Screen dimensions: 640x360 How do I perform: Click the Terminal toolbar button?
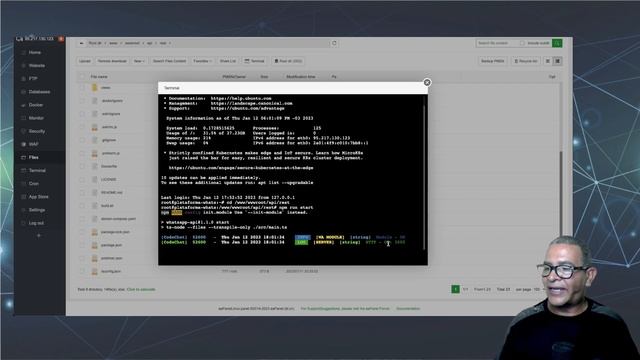tap(254, 61)
